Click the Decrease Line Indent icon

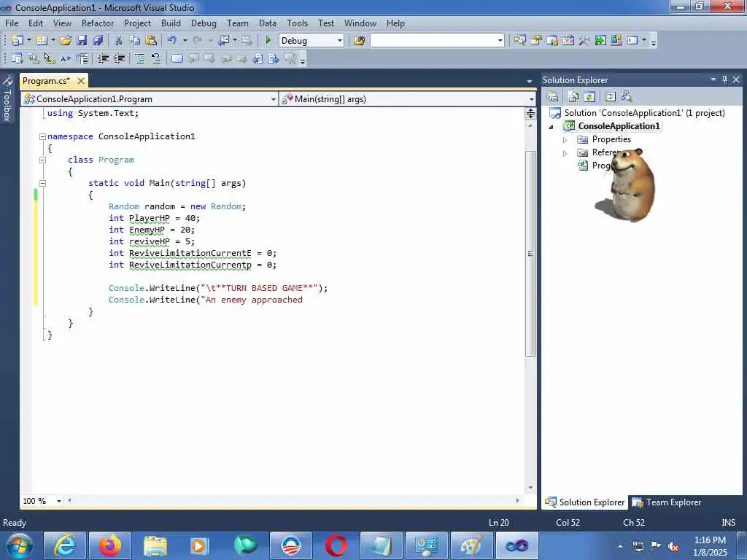point(103,58)
